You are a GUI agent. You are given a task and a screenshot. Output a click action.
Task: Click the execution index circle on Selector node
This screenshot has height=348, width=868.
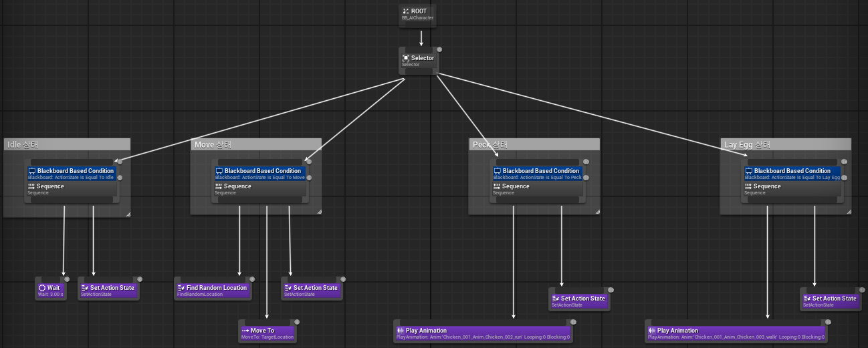click(439, 49)
